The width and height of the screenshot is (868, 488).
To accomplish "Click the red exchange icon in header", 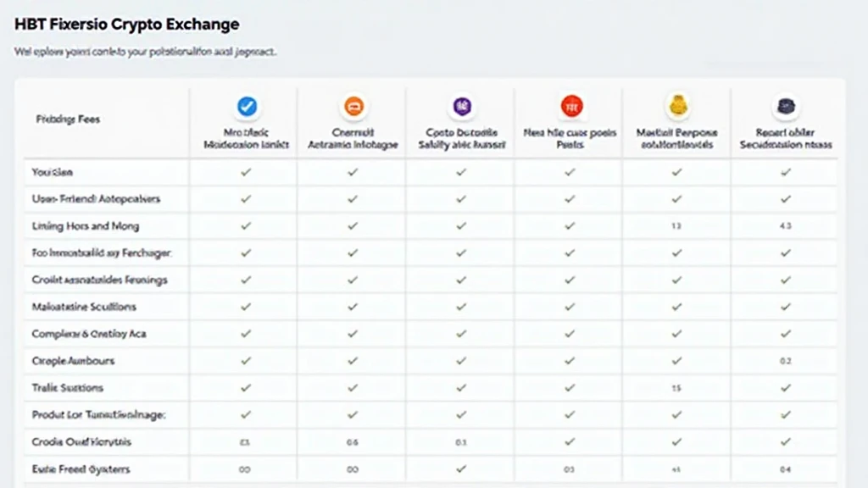I will [x=571, y=107].
